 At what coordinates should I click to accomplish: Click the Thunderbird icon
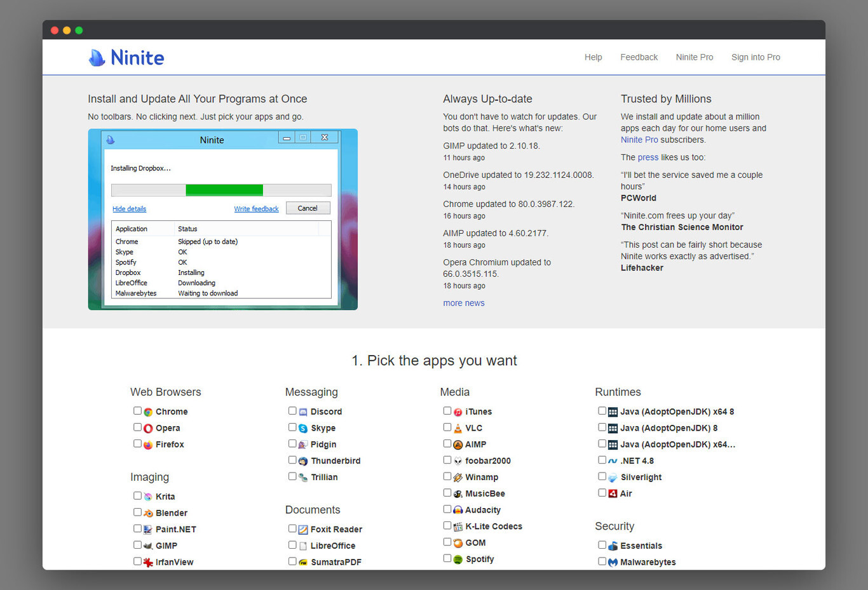point(302,460)
